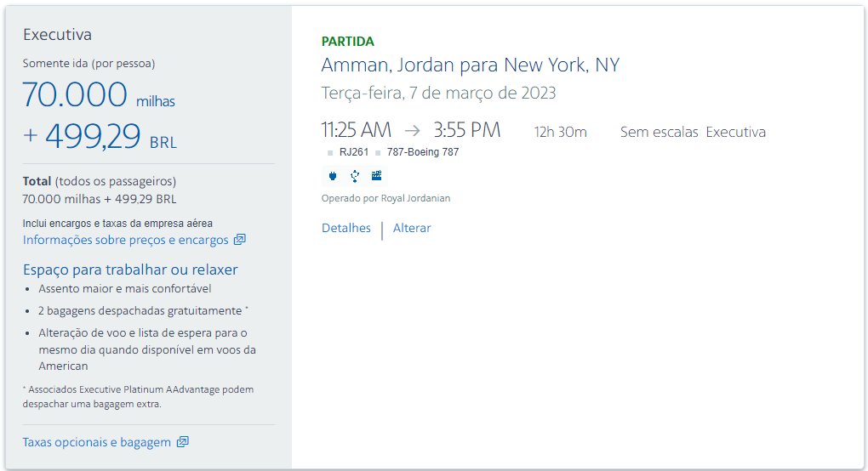Click Operado por Royal Jordanian text
868x471 pixels.
click(385, 198)
